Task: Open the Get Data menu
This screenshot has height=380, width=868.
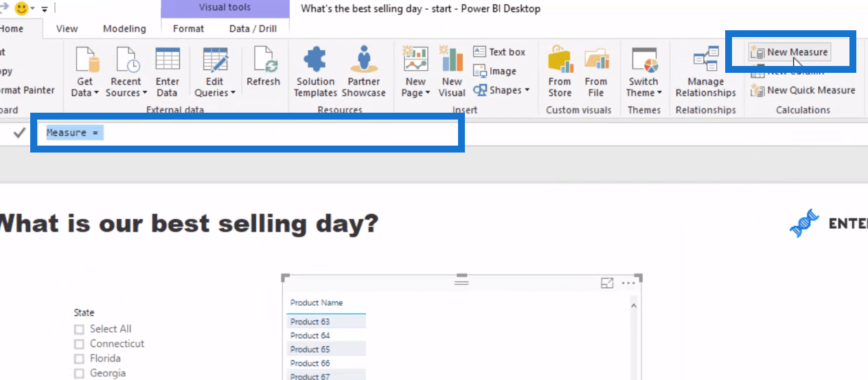Action: (x=85, y=72)
